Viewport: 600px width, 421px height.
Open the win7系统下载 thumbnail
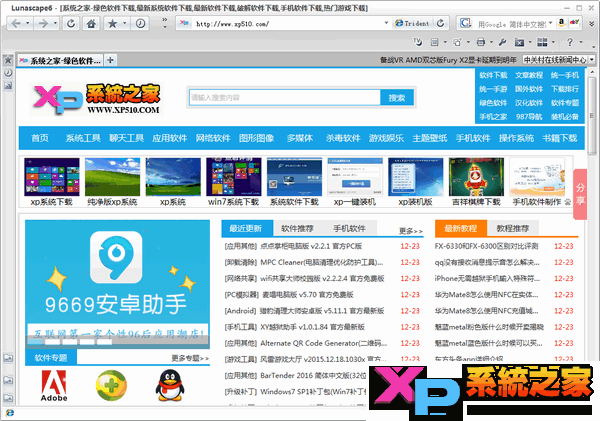click(234, 182)
